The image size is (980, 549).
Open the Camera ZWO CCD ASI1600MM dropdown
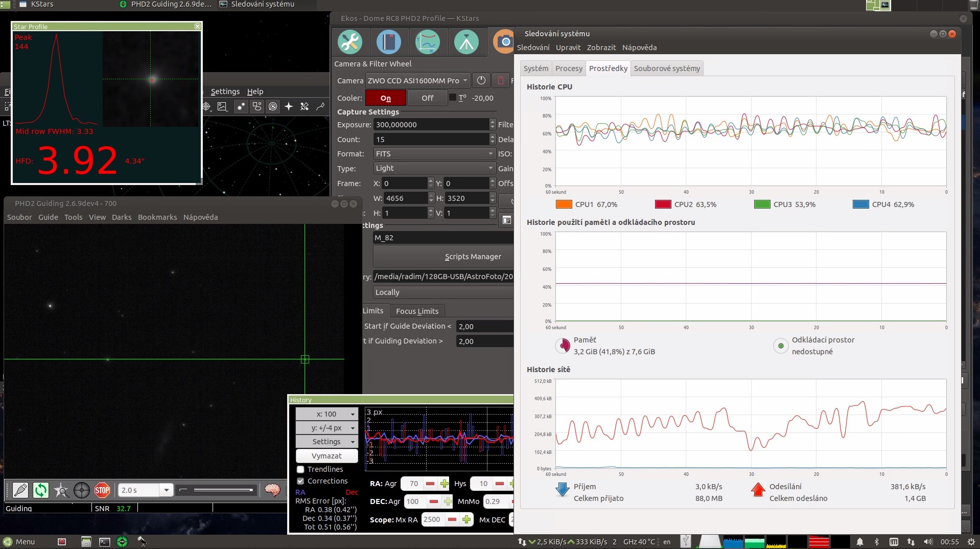417,81
